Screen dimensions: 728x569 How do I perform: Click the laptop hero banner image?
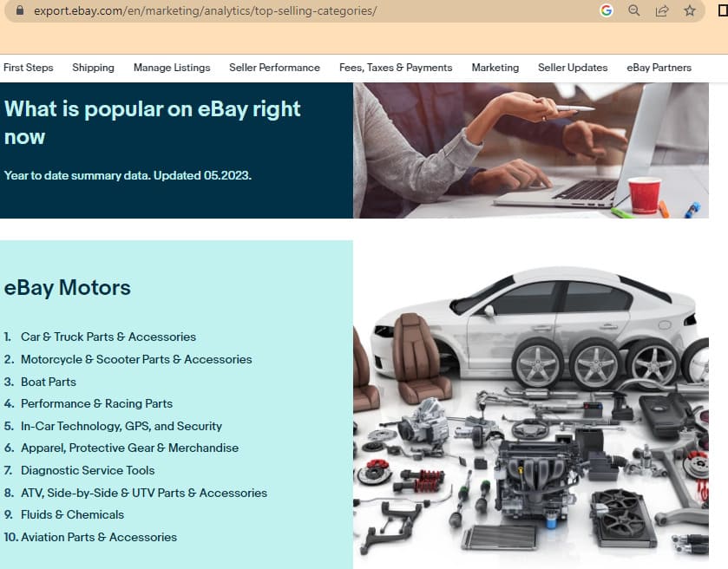click(531, 150)
